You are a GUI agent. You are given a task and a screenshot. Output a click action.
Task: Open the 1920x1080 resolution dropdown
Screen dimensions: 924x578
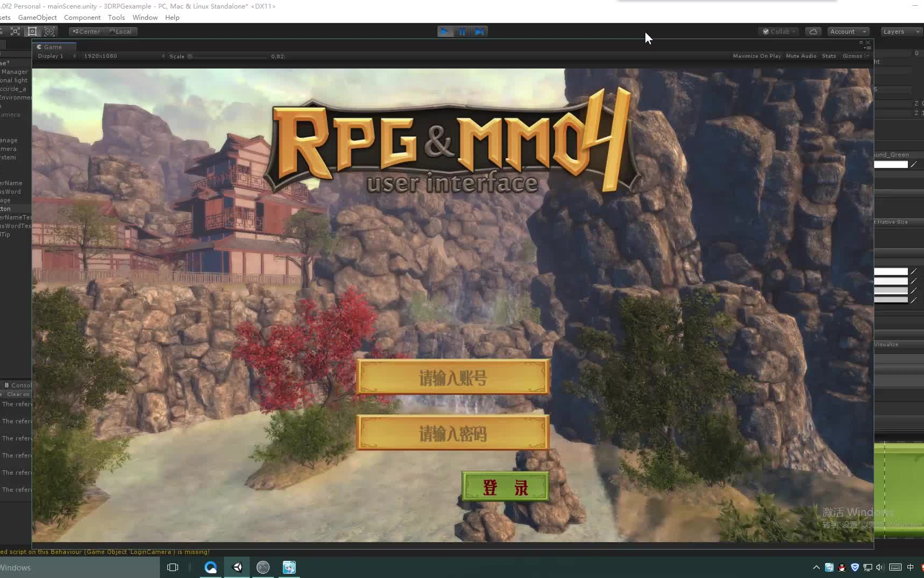point(124,56)
